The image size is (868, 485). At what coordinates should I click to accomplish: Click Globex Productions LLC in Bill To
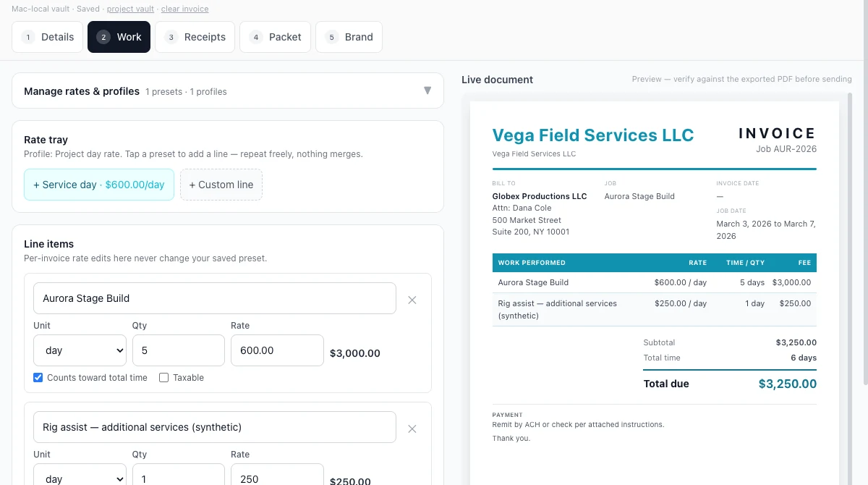click(540, 196)
